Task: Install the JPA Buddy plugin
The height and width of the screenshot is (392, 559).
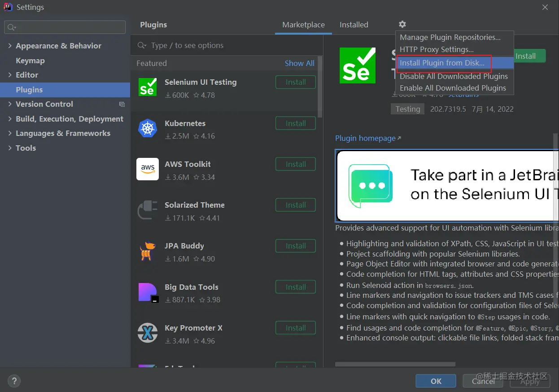Action: pos(296,246)
